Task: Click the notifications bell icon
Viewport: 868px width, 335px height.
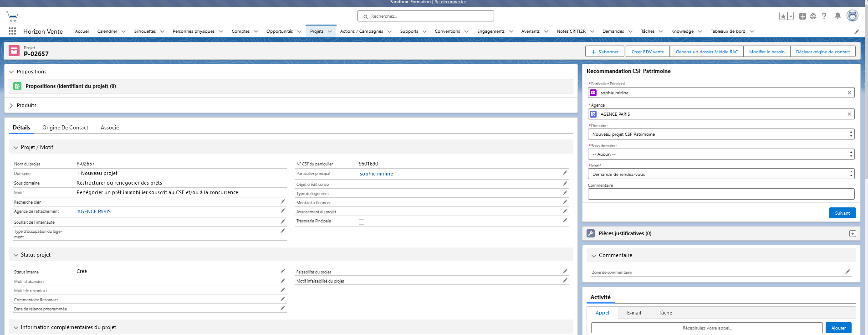Action: tap(837, 16)
